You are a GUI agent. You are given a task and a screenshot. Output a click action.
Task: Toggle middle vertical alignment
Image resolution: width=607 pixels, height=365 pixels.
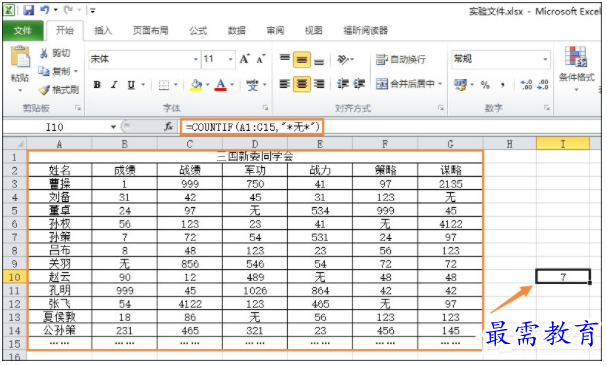pyautogui.click(x=302, y=60)
